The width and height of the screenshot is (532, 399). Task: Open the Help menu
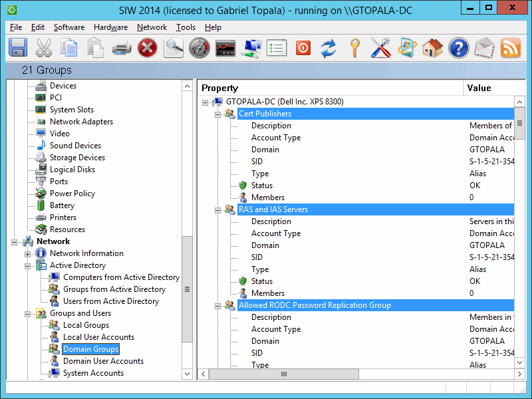coord(213,27)
